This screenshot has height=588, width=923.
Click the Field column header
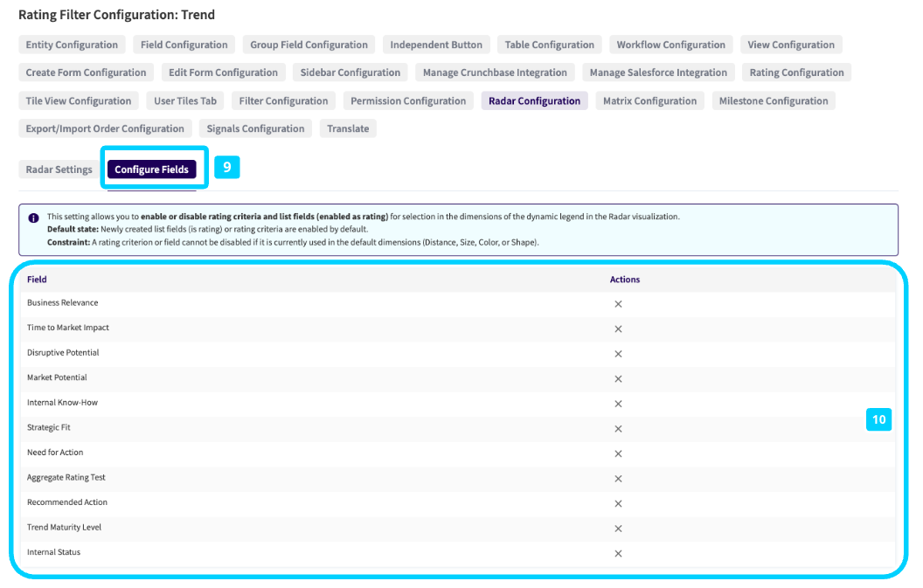(x=37, y=280)
